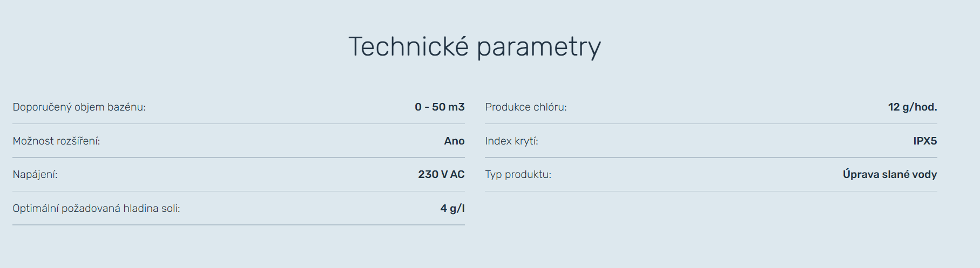Click the divider line under "Doporučený objem bazénu" row
The image size is (980, 268).
tap(238, 124)
